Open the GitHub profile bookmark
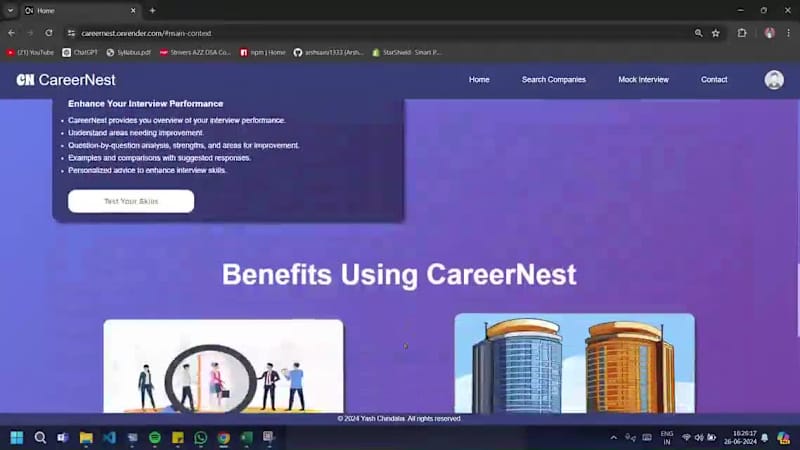 (x=329, y=52)
